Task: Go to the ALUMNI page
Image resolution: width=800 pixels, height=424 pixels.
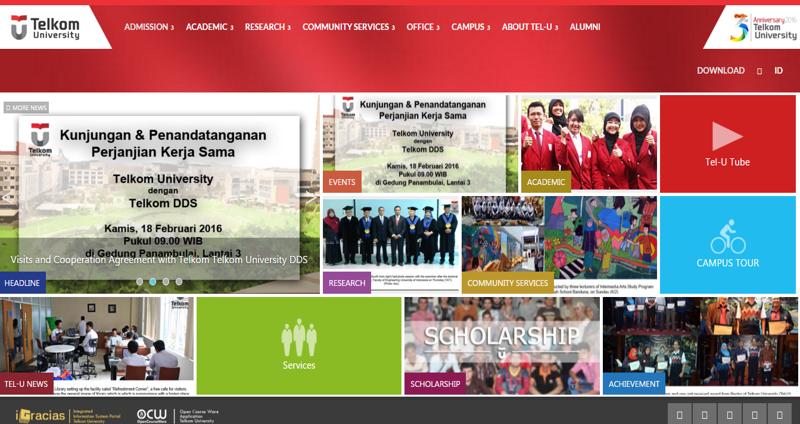Action: pyautogui.click(x=585, y=27)
